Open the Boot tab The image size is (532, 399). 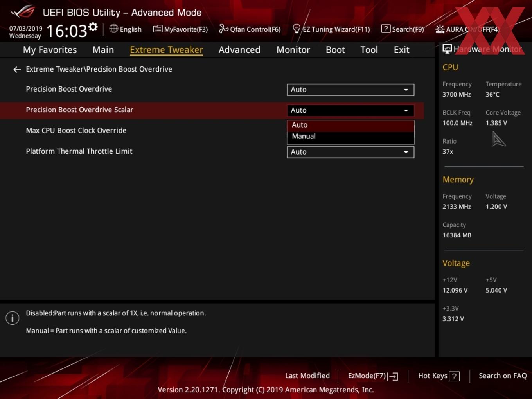[335, 50]
